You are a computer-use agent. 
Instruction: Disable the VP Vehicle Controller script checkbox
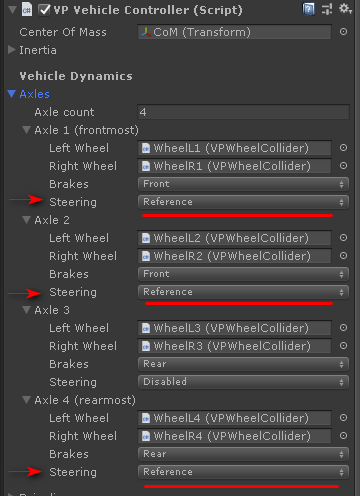[44, 10]
